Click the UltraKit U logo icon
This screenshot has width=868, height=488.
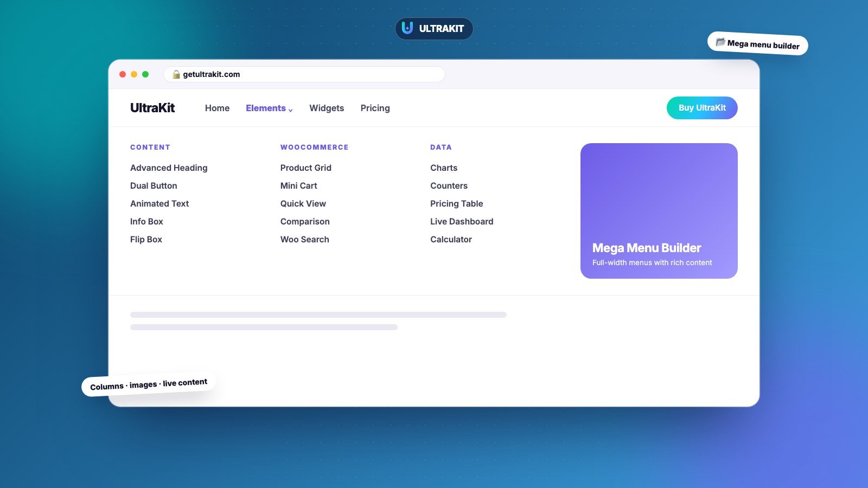407,28
